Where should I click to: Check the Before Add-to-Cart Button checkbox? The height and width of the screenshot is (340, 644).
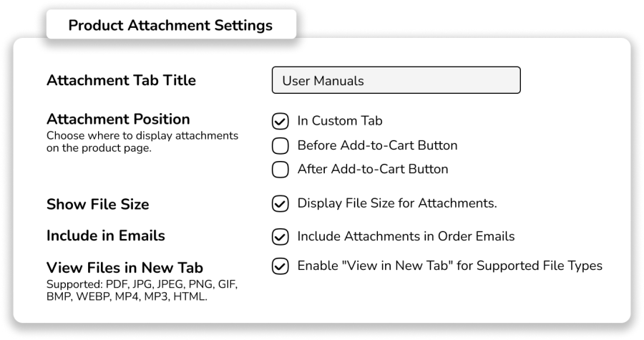tap(280, 145)
